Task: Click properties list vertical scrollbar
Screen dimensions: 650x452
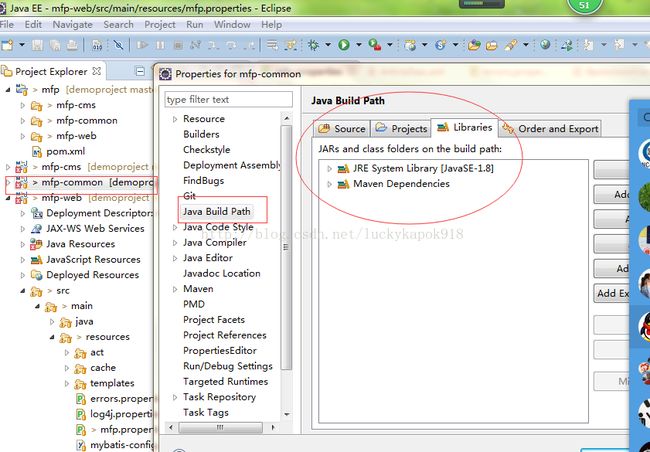Action: pyautogui.click(x=286, y=248)
